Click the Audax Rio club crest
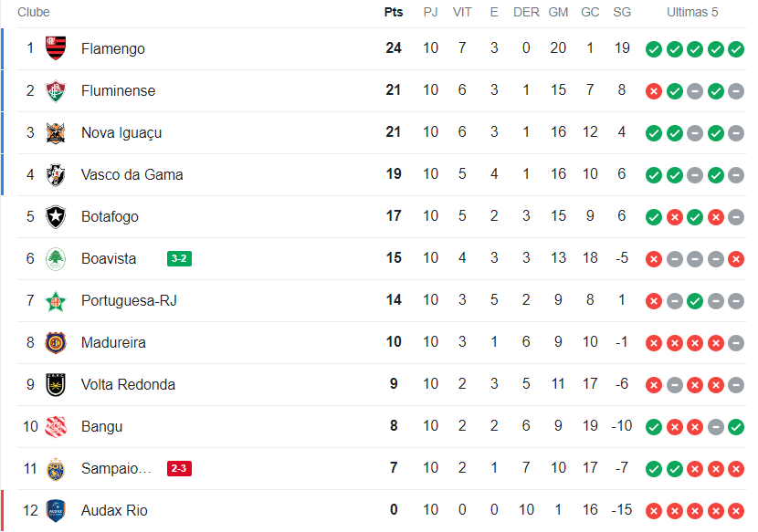758x532 pixels. tap(56, 510)
